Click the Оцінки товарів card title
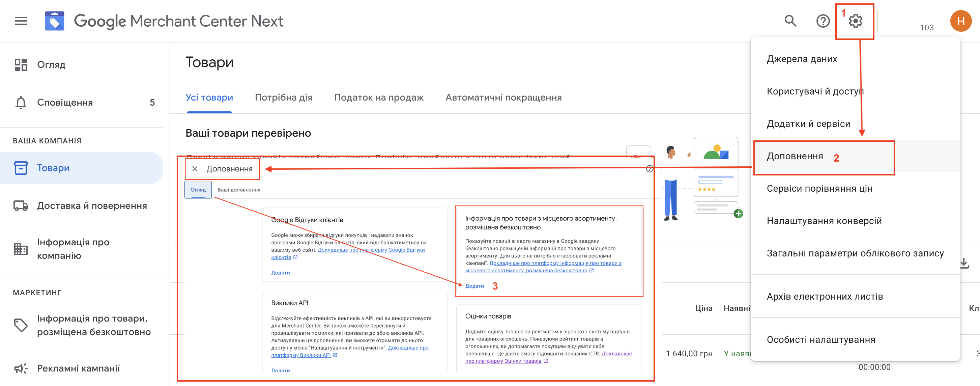This screenshot has height=386, width=980. coord(488,316)
